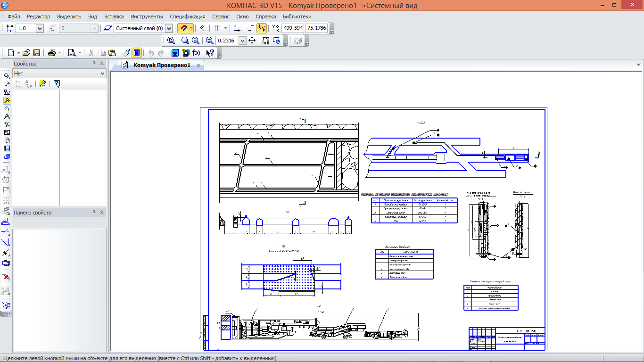Save the document with floppy icon
Screen dimensions: 644x362
[37, 53]
